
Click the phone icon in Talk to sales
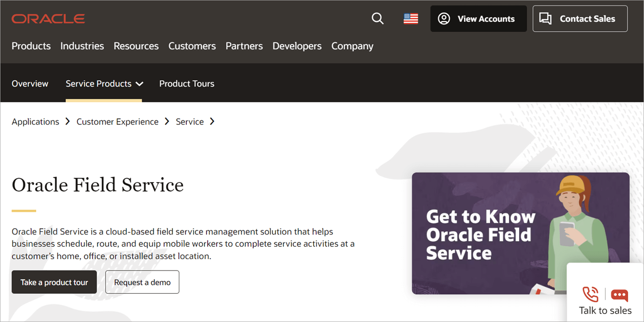click(590, 294)
